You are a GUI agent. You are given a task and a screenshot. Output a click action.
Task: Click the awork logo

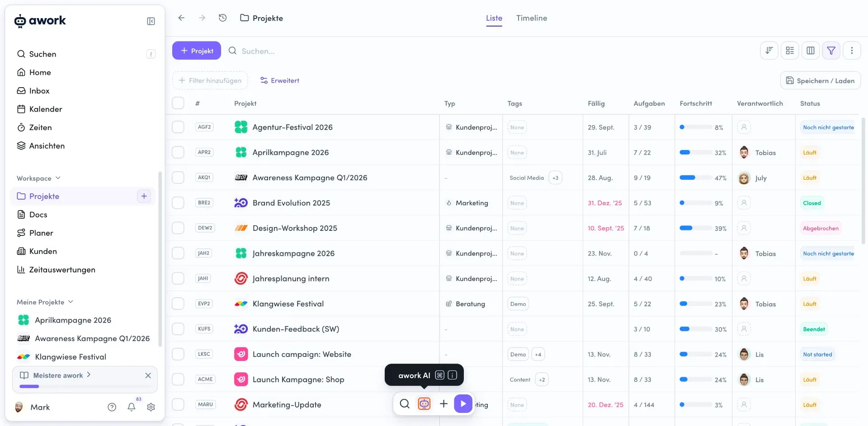point(40,21)
